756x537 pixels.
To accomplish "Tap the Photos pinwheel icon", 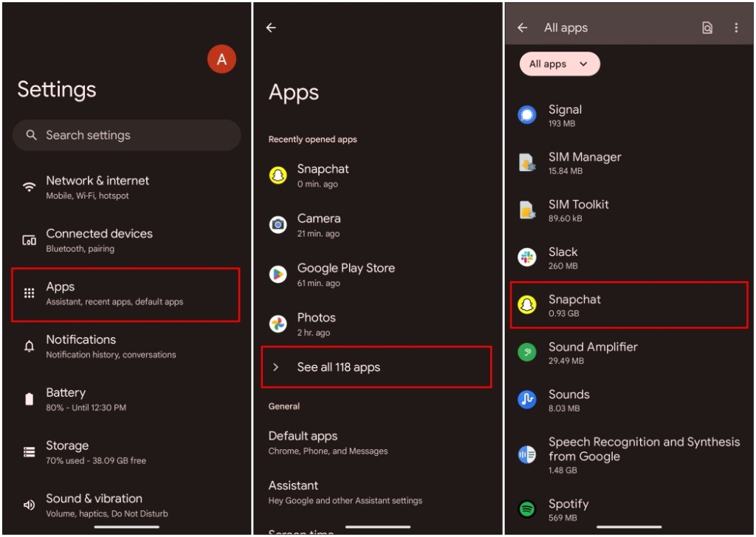I will (278, 324).
